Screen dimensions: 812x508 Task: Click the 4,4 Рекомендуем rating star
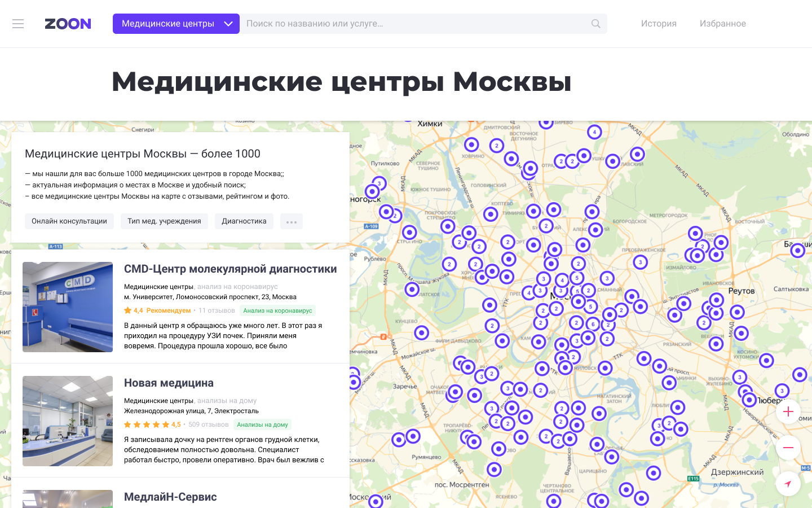coord(128,310)
